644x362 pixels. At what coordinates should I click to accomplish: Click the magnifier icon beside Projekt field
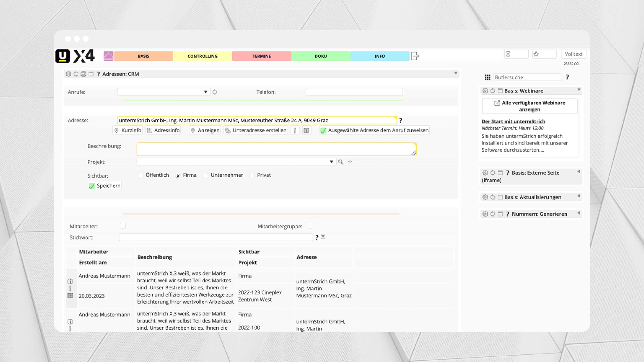(x=341, y=162)
